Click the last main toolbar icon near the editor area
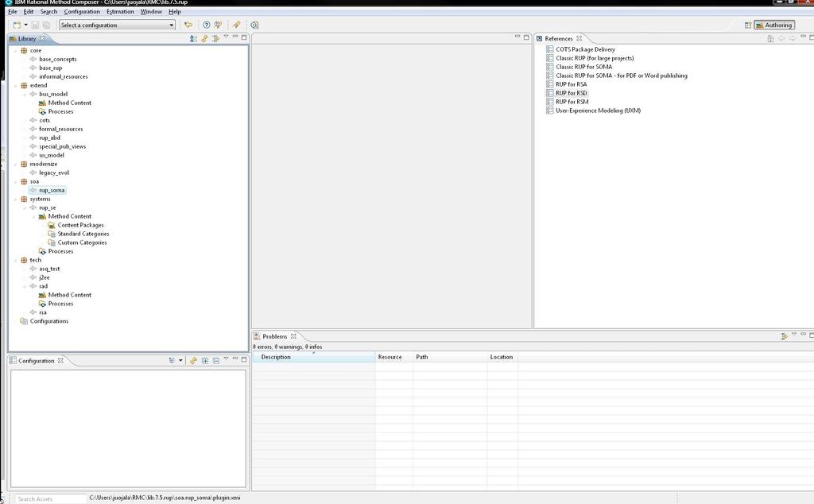 coord(254,25)
